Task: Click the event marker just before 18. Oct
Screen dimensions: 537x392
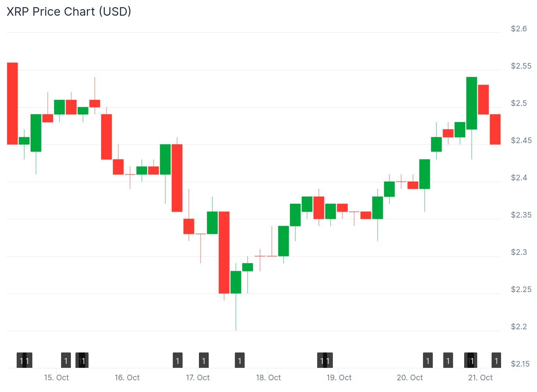Action: pyautogui.click(x=240, y=361)
